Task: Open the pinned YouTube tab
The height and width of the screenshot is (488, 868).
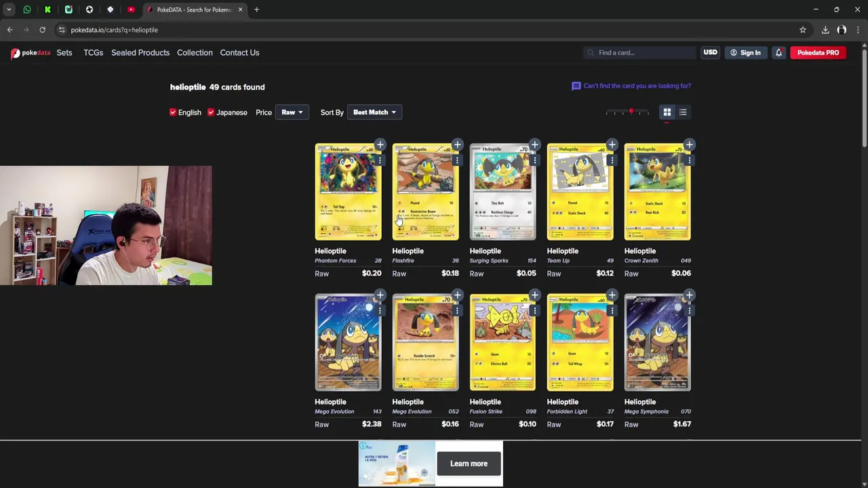Action: [x=131, y=9]
